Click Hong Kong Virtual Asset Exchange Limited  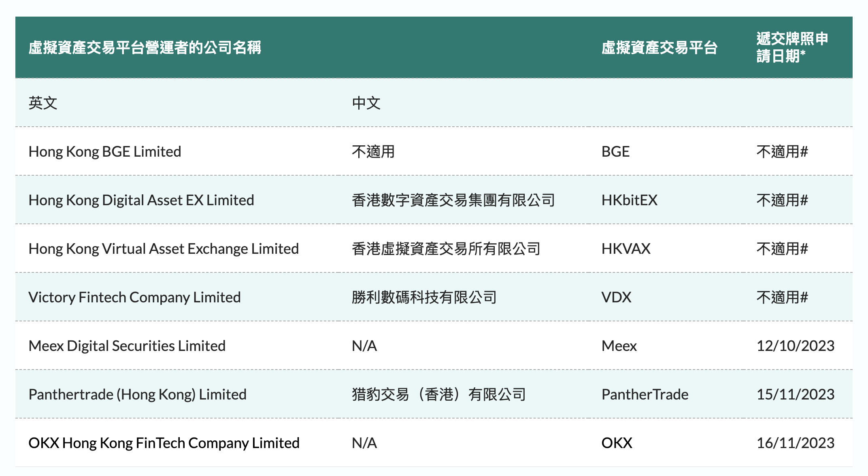(164, 249)
